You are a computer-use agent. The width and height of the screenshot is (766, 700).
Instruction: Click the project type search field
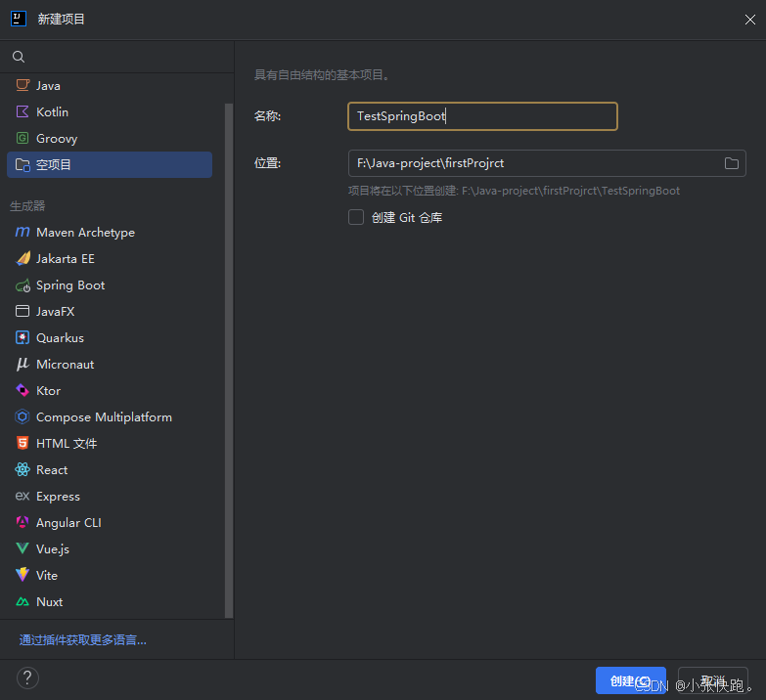pyautogui.click(x=117, y=57)
